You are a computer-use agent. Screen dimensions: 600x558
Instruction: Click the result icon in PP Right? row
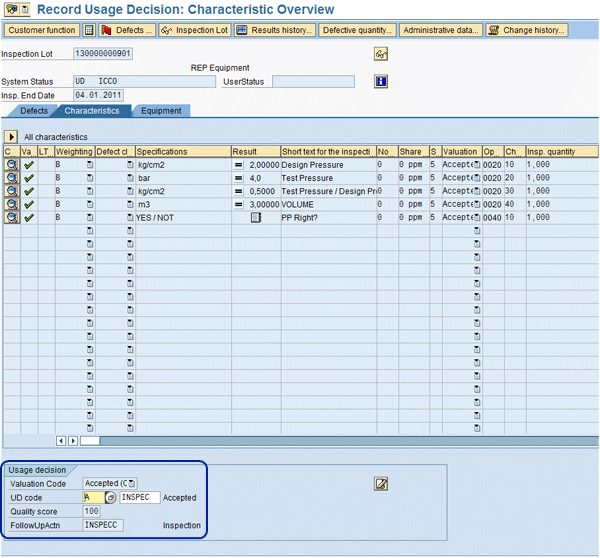coord(255,217)
